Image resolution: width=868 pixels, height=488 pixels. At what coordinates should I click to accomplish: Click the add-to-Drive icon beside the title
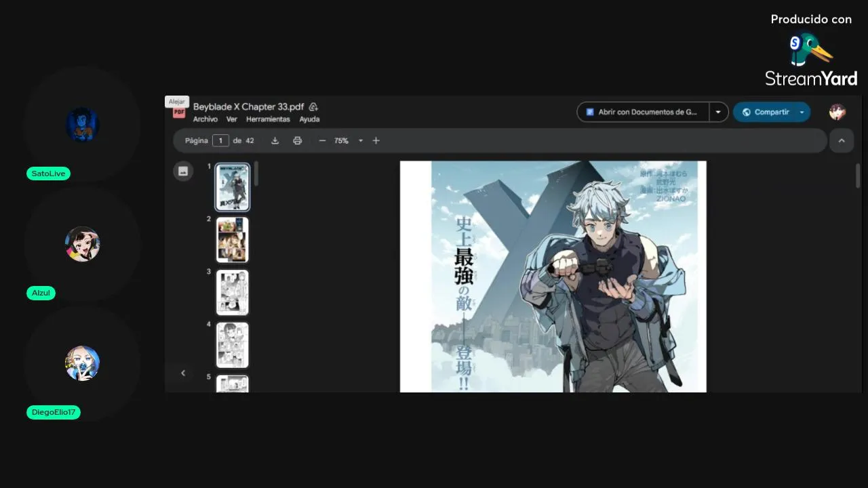click(313, 106)
